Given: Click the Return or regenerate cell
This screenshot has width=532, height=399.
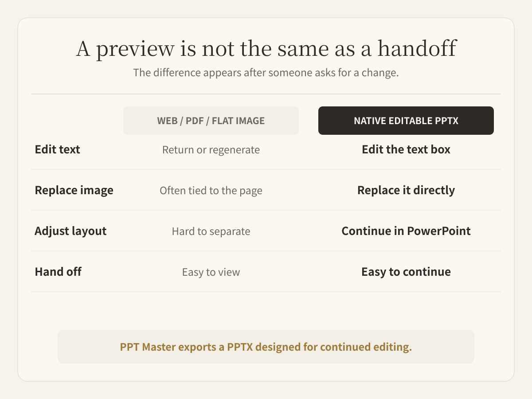Looking at the screenshot, I should pos(211,150).
